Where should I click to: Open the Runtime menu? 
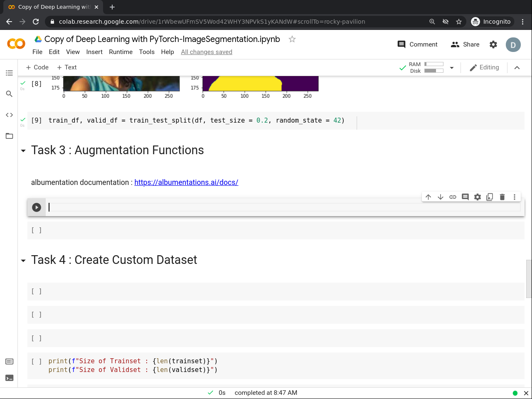tap(121, 52)
